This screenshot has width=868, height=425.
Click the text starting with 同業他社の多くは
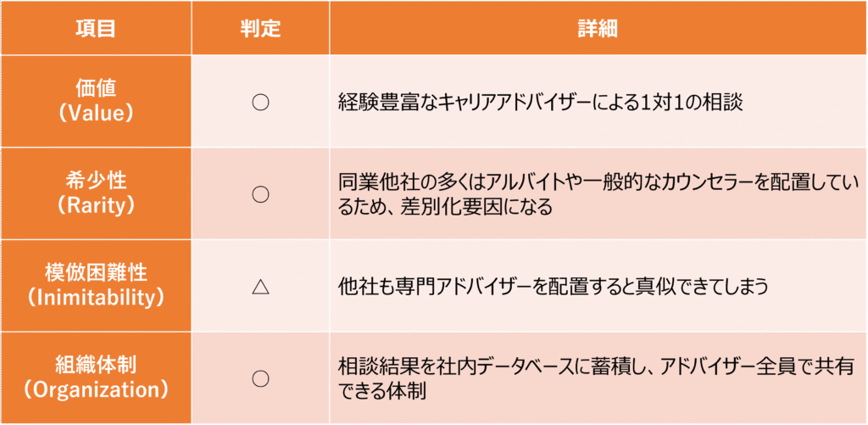[599, 194]
